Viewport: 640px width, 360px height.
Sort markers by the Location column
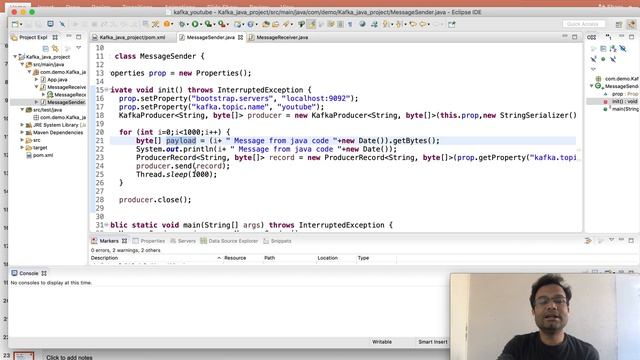coord(327,258)
